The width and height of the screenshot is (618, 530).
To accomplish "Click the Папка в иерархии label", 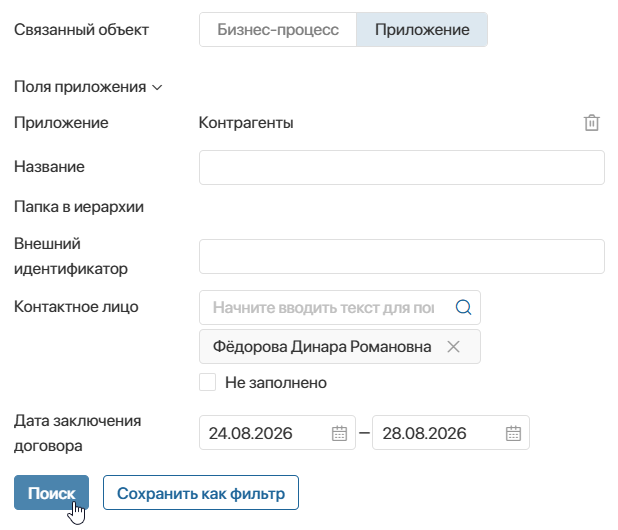I will click(x=79, y=207).
